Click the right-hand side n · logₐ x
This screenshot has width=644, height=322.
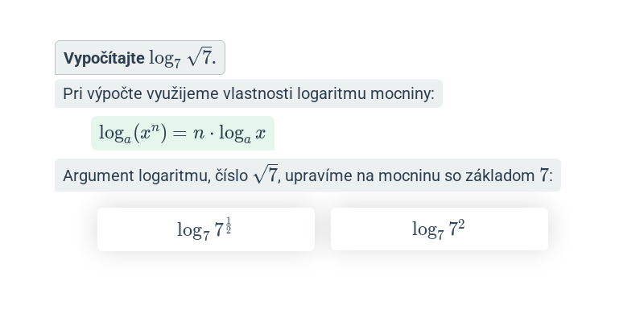point(229,134)
